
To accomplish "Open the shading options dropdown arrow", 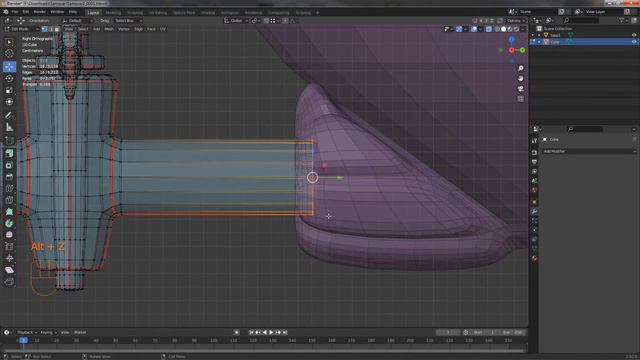I will [x=523, y=29].
